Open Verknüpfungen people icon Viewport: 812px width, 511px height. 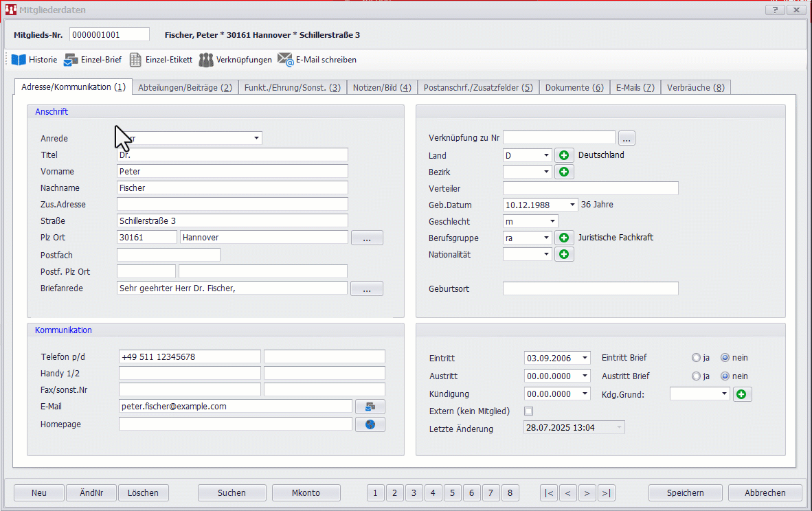coord(206,60)
